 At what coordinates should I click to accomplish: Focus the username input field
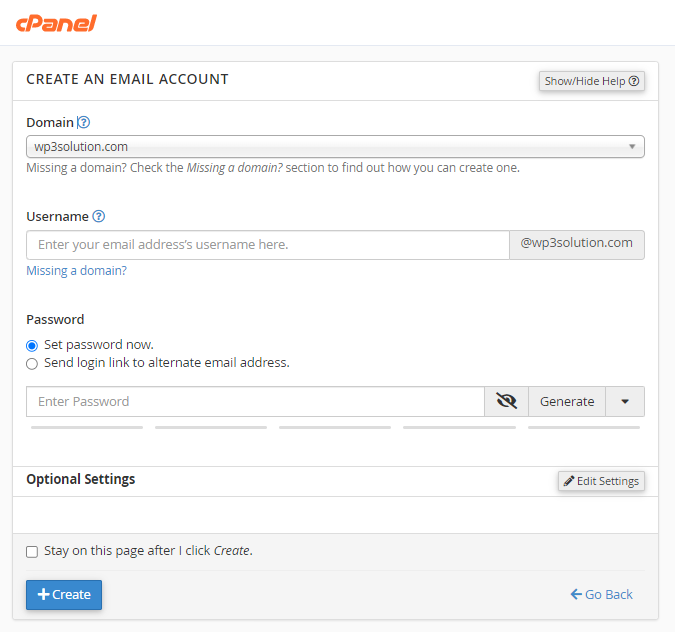pyautogui.click(x=268, y=245)
